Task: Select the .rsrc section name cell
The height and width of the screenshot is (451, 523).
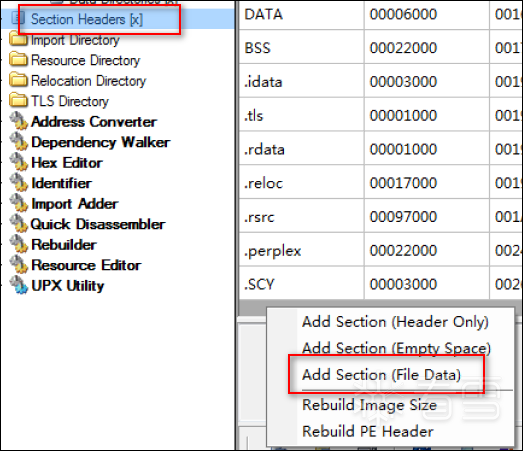Action: pos(302,217)
